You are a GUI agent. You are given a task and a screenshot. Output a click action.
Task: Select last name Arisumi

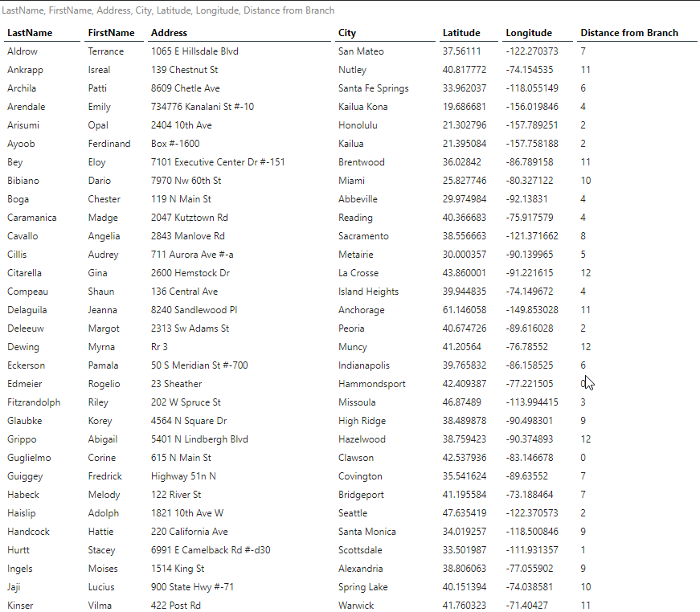pos(23,125)
